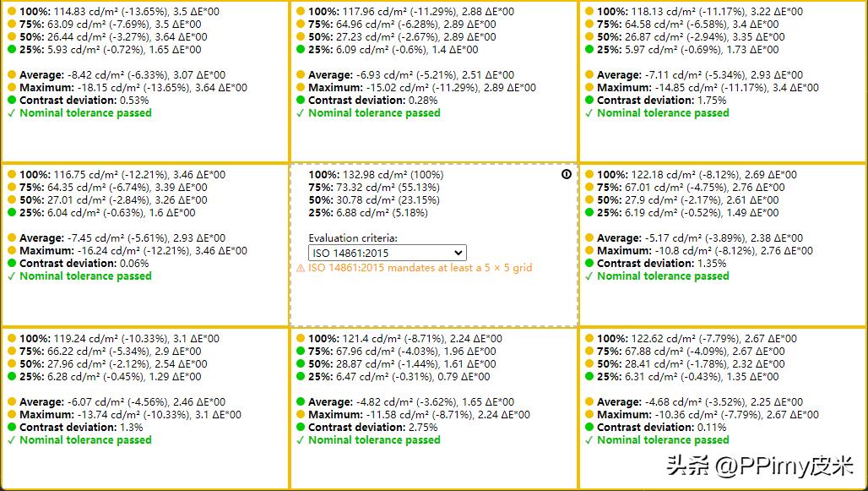Viewport: 868px width, 491px height.
Task: Click the yellow dot beside Maximum: -14.85 cd/m²
Action: pyautogui.click(x=589, y=87)
